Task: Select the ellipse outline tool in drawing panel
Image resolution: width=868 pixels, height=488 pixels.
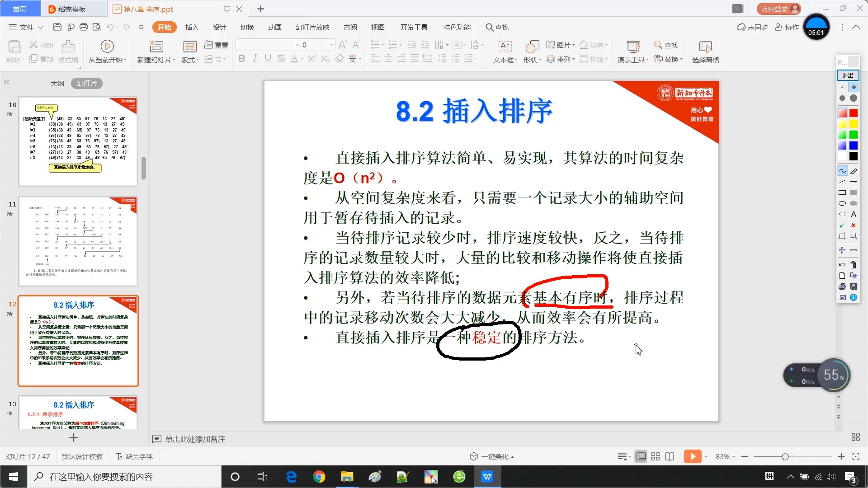Action: [x=842, y=203]
